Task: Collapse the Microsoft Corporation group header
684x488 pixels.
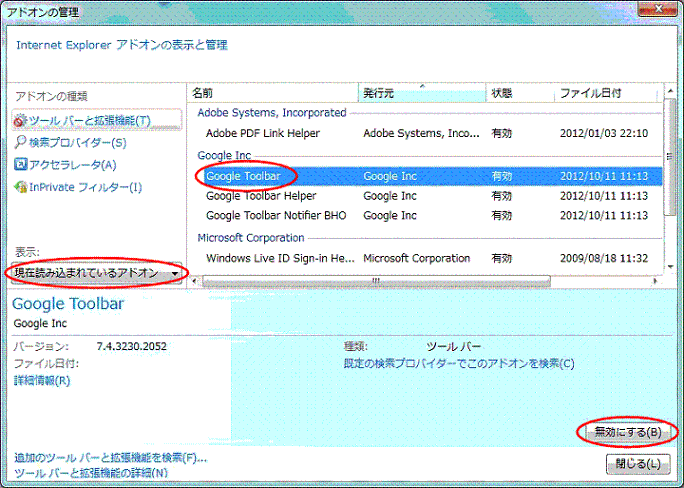Action: (x=251, y=238)
